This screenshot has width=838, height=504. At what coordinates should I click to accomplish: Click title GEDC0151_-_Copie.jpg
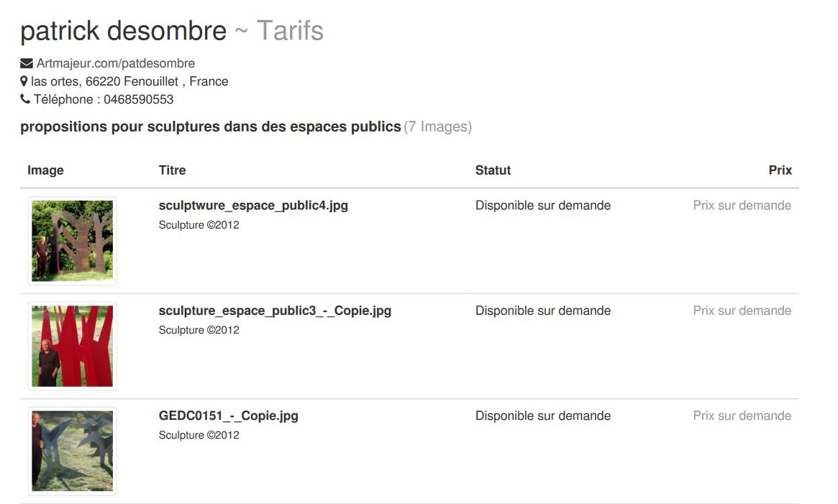tap(228, 416)
